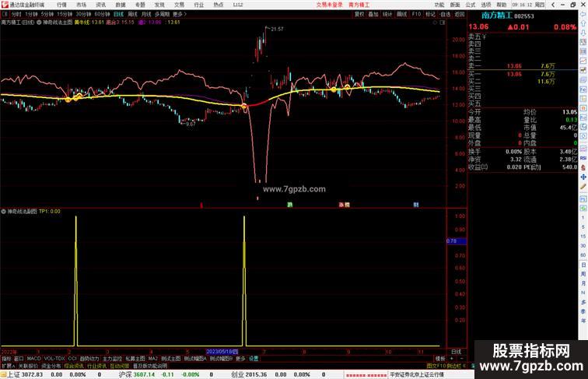The width and height of the screenshot is (588, 379).
Task: Click the 返回 back button
Action: (x=460, y=14)
